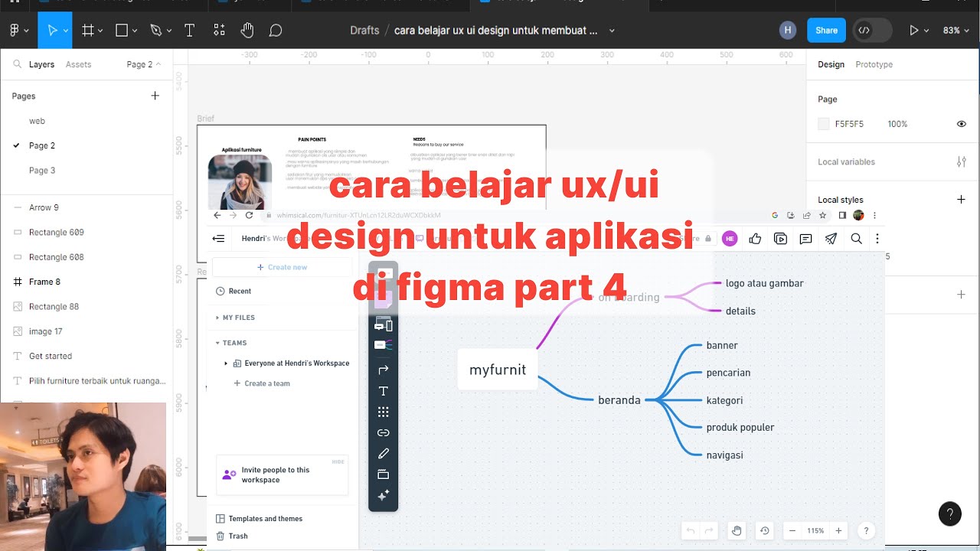Switch to the Design tab
This screenshot has height=551, width=980.
[x=831, y=64]
